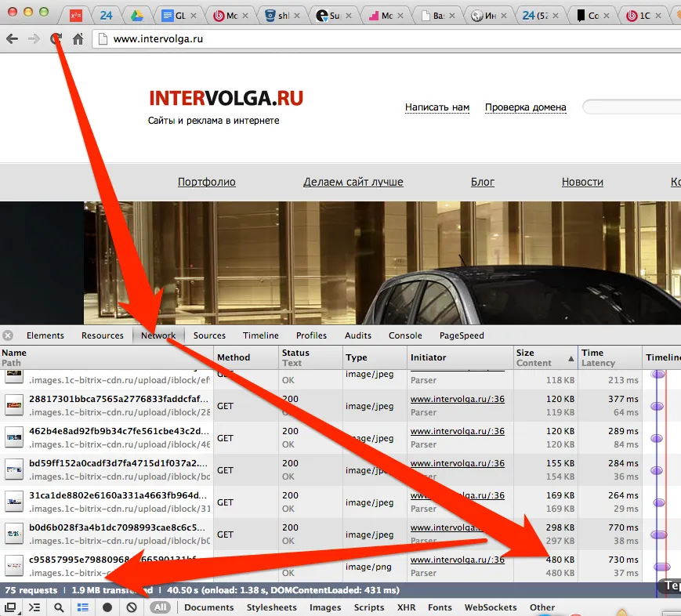Filter network list to Images
Viewport: 681px width, 616px height.
coord(325,607)
